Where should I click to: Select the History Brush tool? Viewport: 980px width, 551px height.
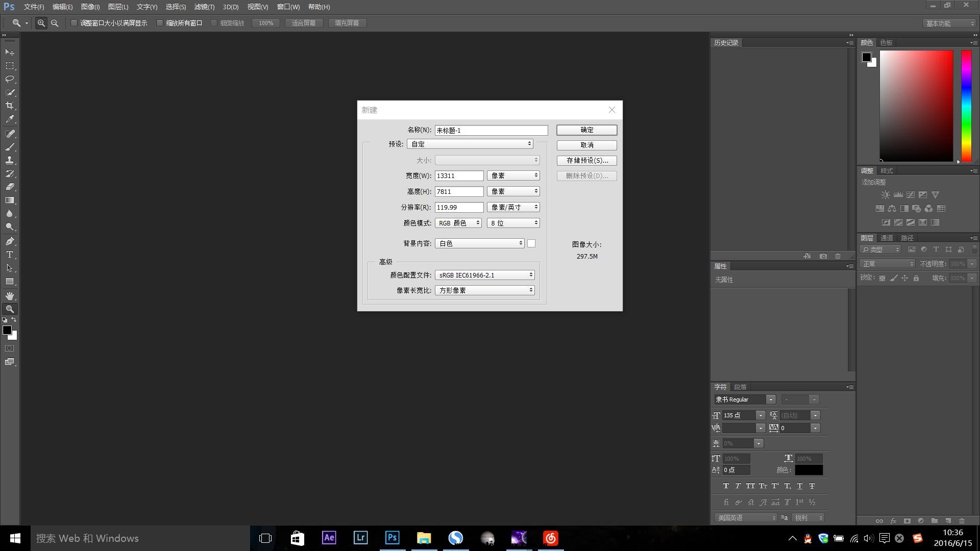point(10,173)
